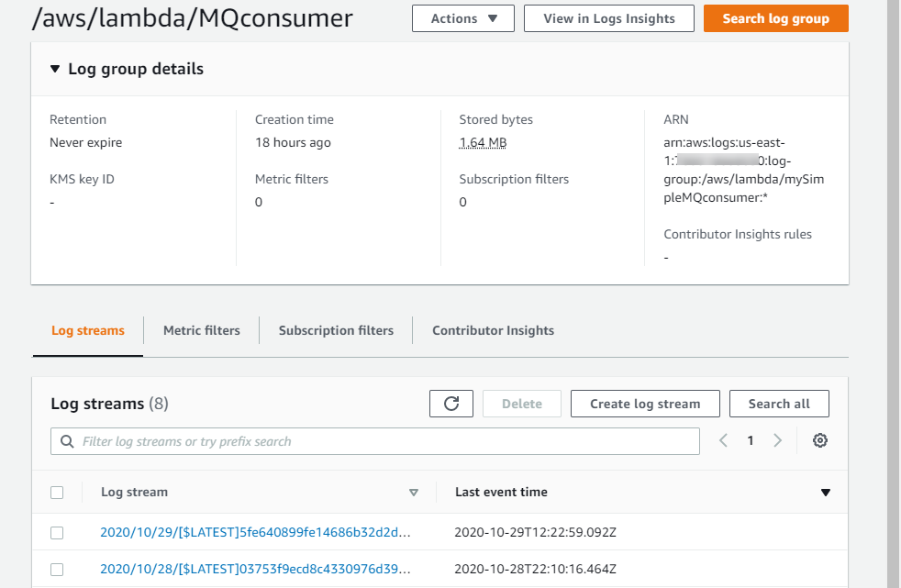Check the 2020/10/28 log stream row
Viewport: 901px width, 588px height.
[x=57, y=570]
